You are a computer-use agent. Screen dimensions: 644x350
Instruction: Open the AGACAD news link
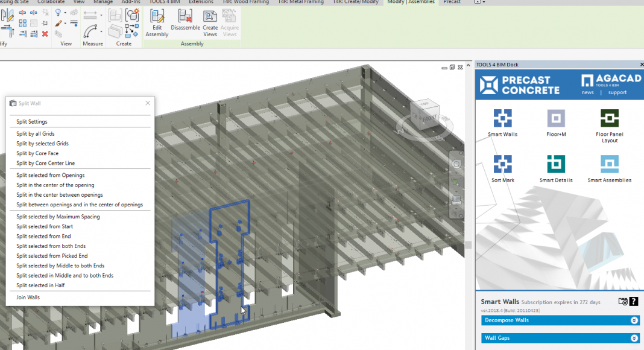tap(587, 93)
